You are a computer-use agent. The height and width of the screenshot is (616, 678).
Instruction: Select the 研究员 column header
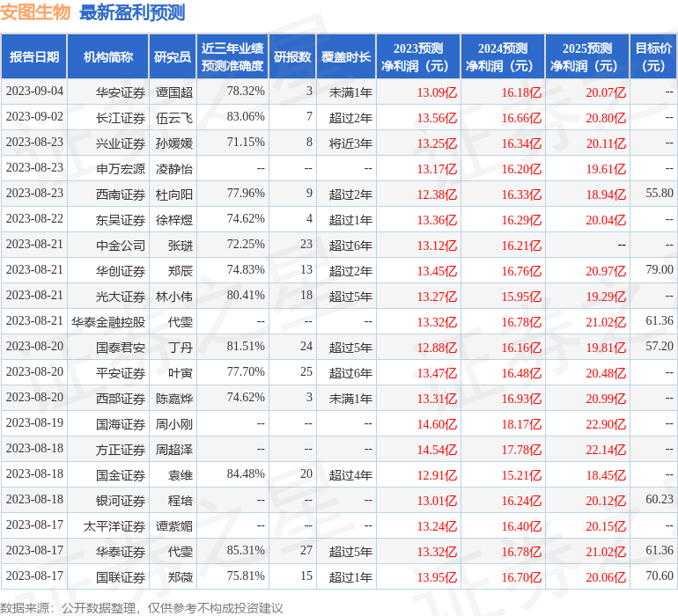(173, 56)
